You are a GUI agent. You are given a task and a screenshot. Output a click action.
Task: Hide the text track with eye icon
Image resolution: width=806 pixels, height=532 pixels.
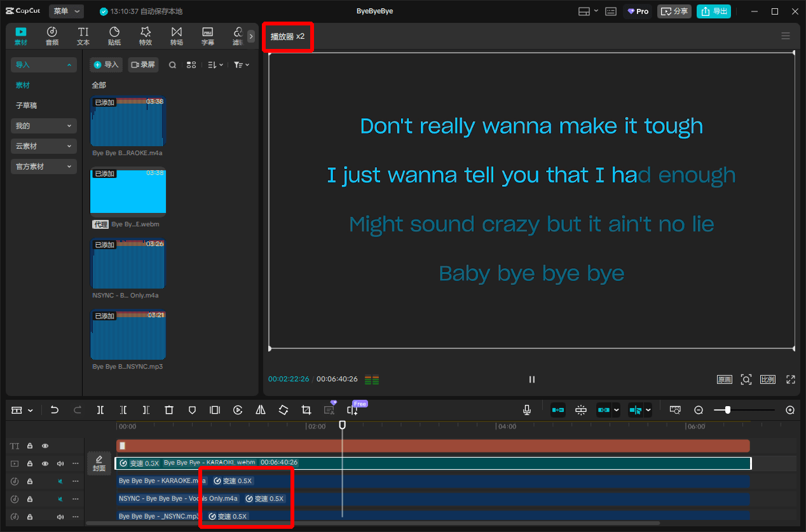(x=45, y=446)
